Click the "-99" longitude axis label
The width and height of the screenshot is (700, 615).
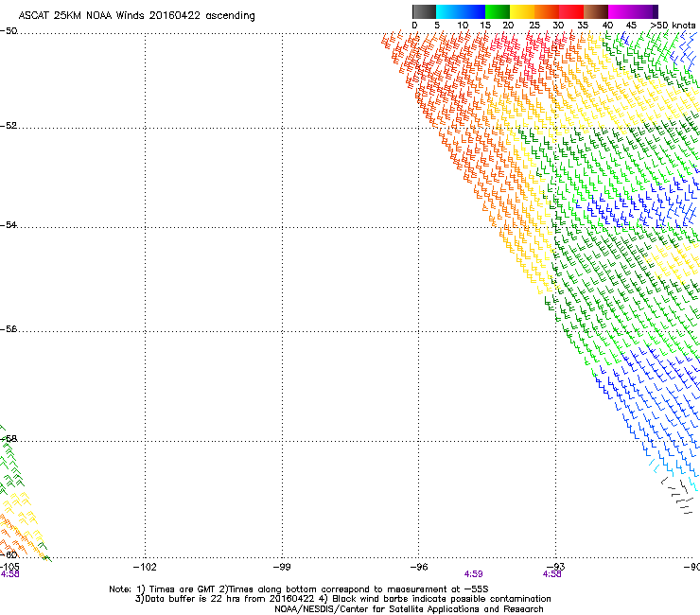(282, 567)
